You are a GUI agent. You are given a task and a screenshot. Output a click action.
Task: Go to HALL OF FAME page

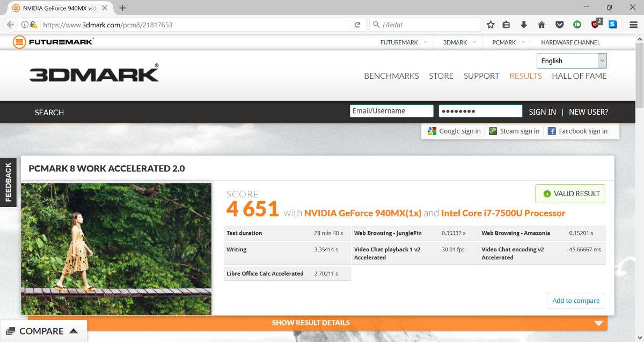click(579, 76)
